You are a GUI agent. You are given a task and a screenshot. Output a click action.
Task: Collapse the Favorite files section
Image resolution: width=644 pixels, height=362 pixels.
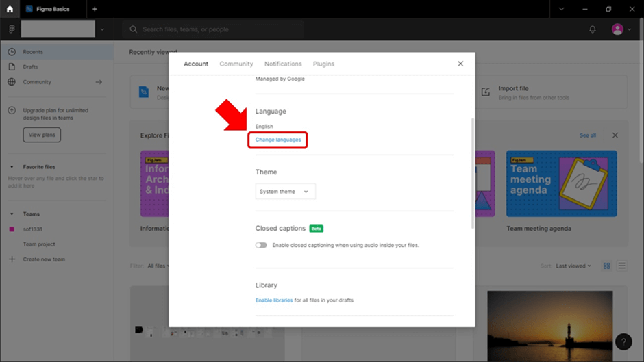click(12, 167)
